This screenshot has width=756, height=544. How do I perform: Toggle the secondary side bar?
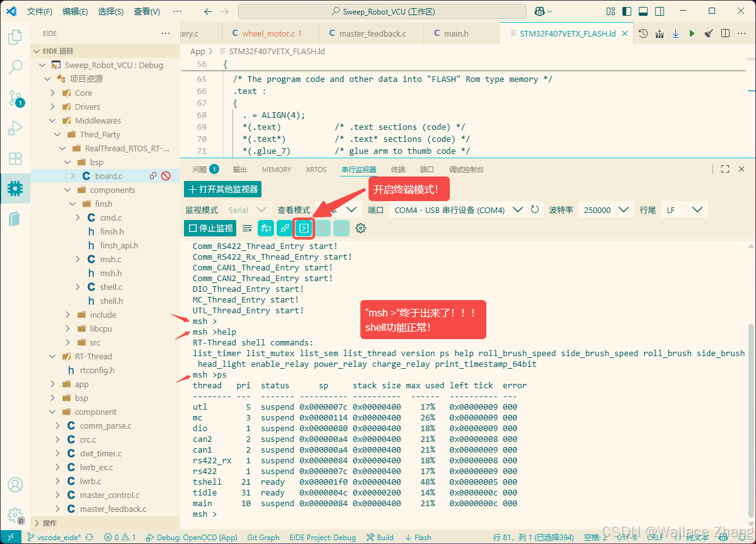tap(658, 11)
